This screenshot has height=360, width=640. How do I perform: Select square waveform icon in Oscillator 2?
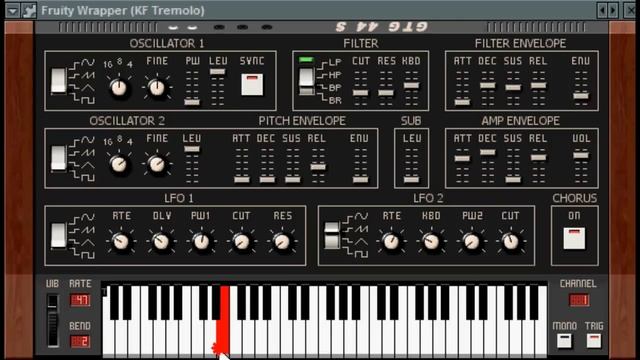pos(88,177)
